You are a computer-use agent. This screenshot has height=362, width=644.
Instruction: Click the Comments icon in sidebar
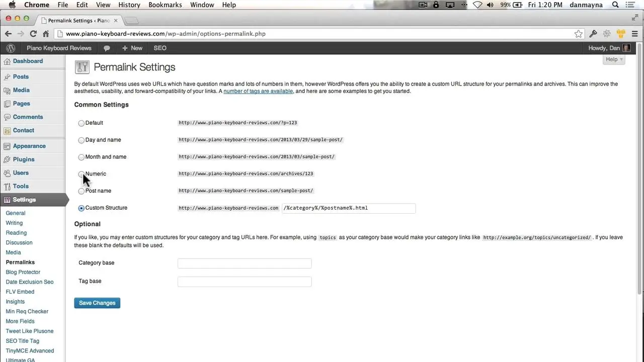[x=7, y=117]
